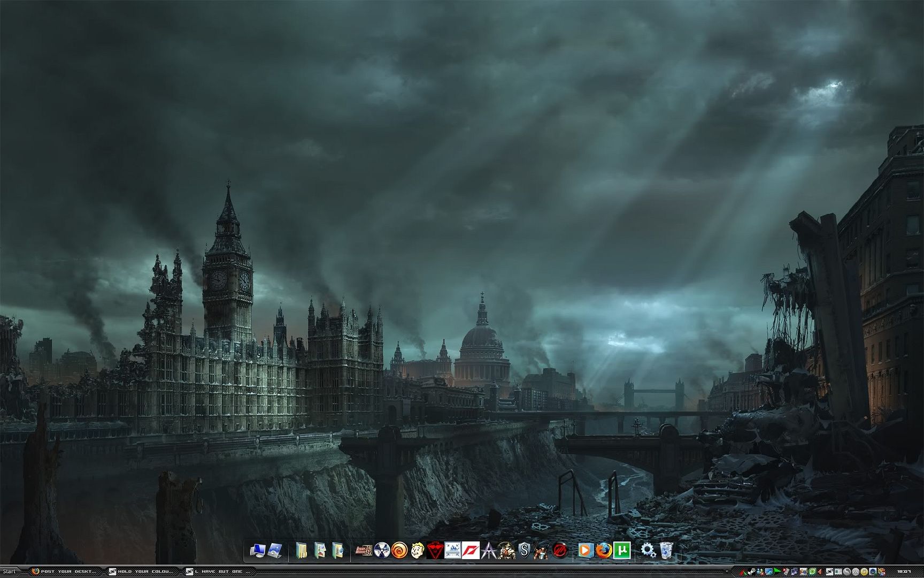Open the My Computer dock icon
The height and width of the screenshot is (578, 924).
(257, 550)
